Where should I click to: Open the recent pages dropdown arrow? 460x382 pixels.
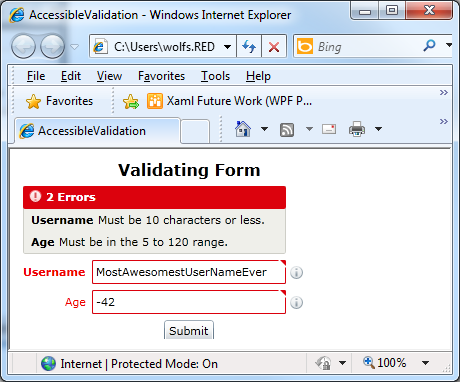pos(75,47)
